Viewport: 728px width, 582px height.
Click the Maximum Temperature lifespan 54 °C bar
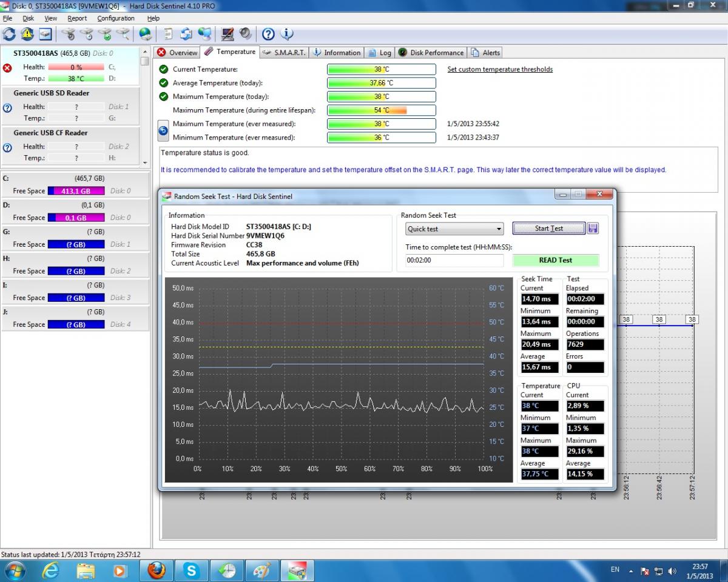[x=382, y=110]
